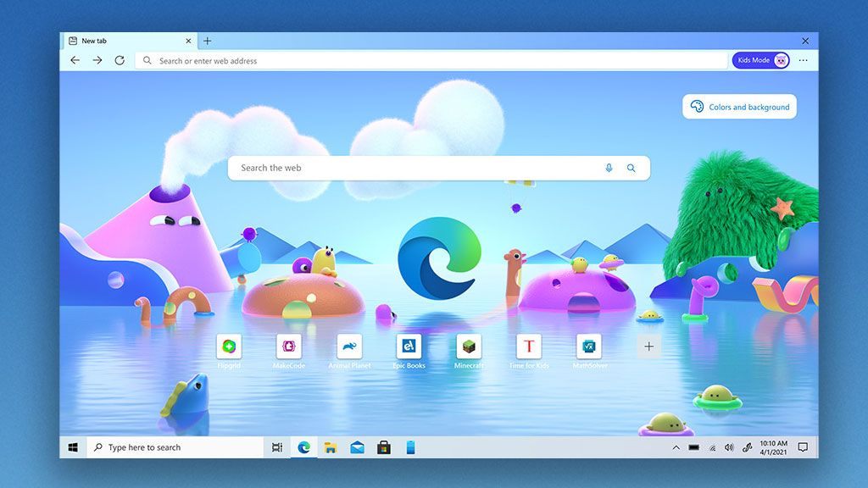Viewport: 868px width, 488px height.
Task: Open the Action Center notifications icon
Action: (x=804, y=447)
